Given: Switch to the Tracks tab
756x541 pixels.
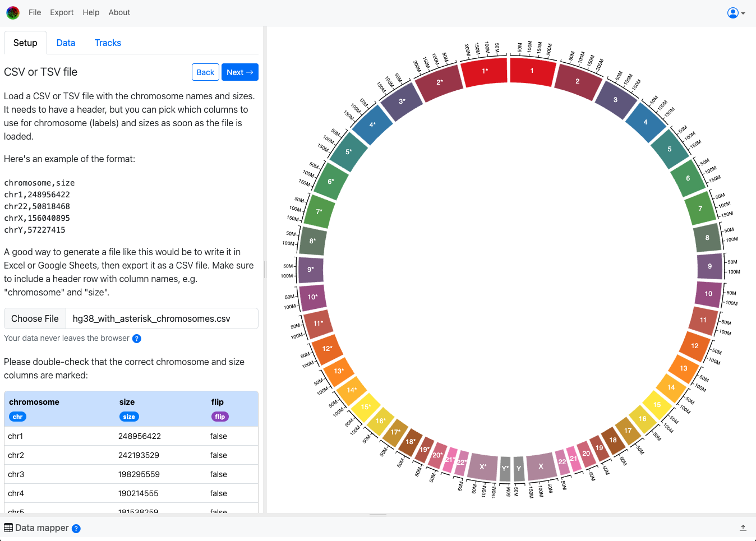Looking at the screenshot, I should 108,43.
